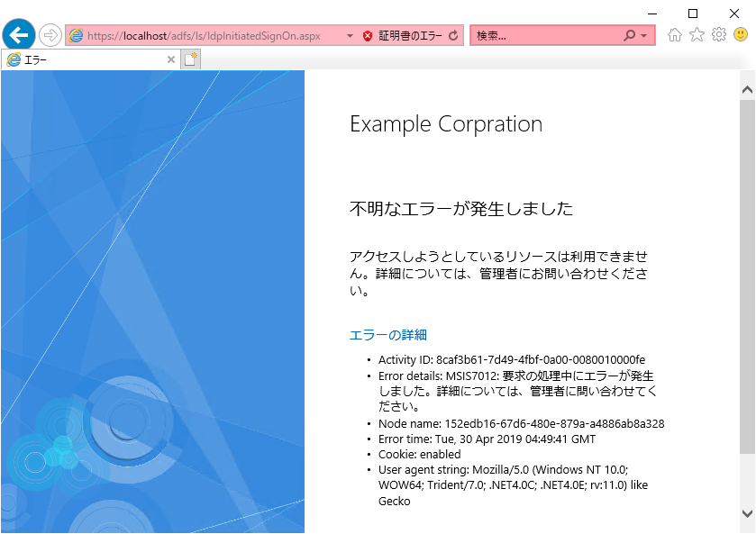
Task: Close the browser window
Action: 733,14
